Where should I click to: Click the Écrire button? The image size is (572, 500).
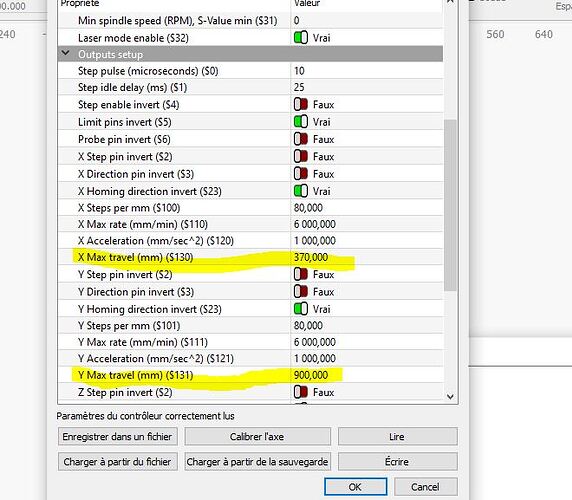click(397, 462)
